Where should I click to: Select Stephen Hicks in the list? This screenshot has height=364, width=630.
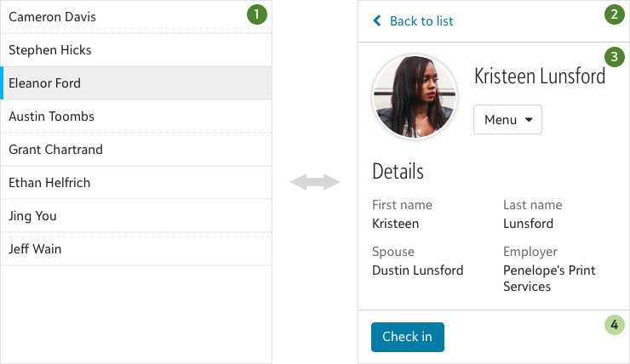(x=136, y=50)
